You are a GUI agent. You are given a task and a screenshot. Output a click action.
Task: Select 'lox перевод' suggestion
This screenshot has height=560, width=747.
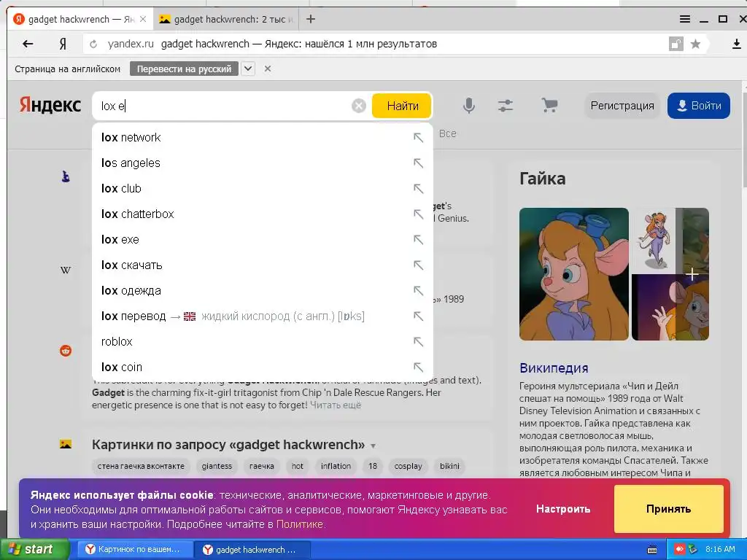tap(263, 316)
